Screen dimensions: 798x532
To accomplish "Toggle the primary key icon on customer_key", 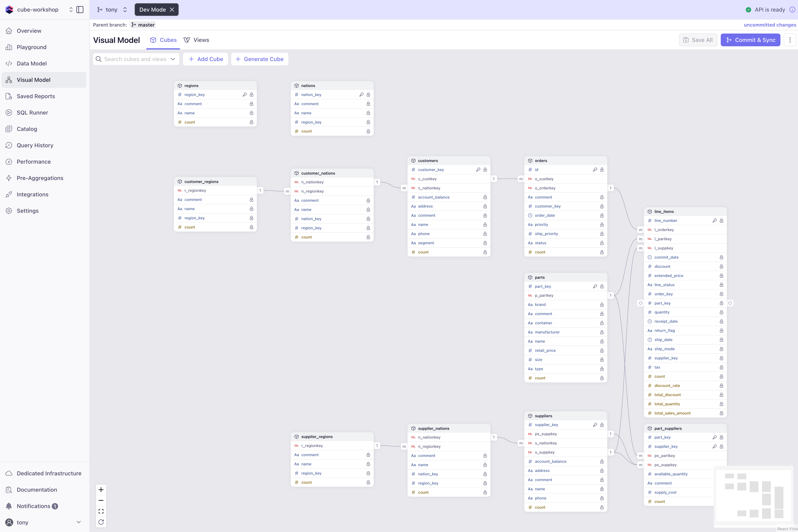I will 478,169.
